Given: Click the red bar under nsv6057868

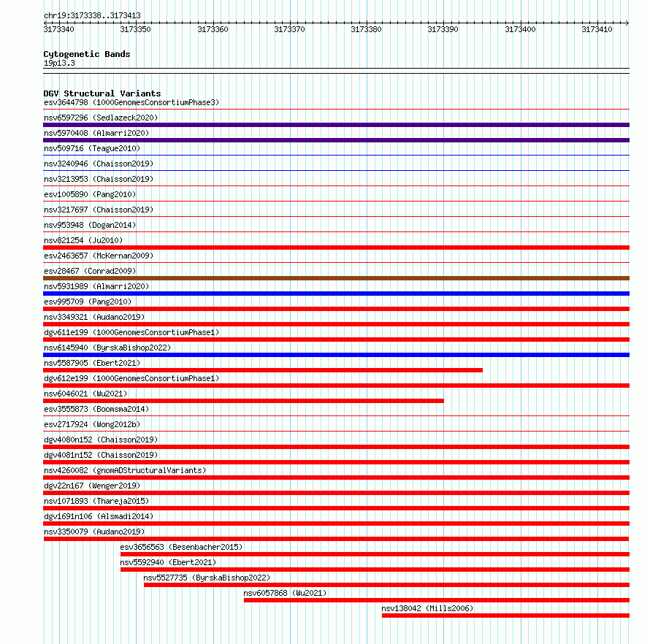Looking at the screenshot, I should [x=437, y=600].
